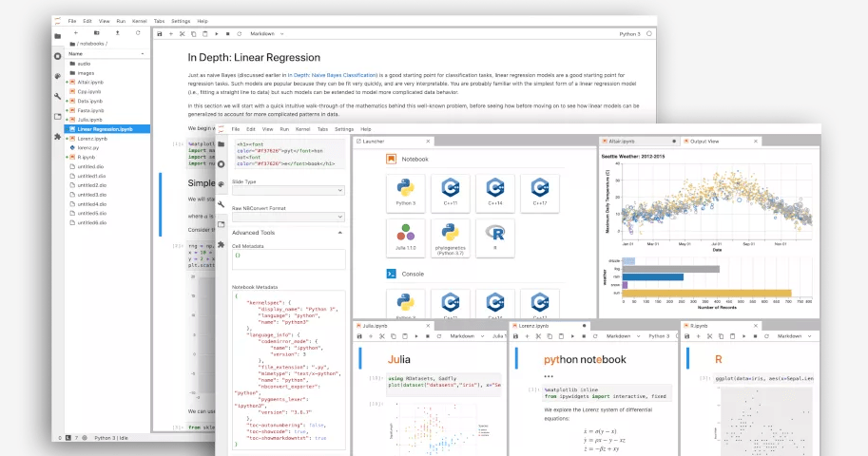Screen dimensions: 868x456
Task: Open wrench Cell Tools icon in back window sidebar
Action: click(x=58, y=96)
